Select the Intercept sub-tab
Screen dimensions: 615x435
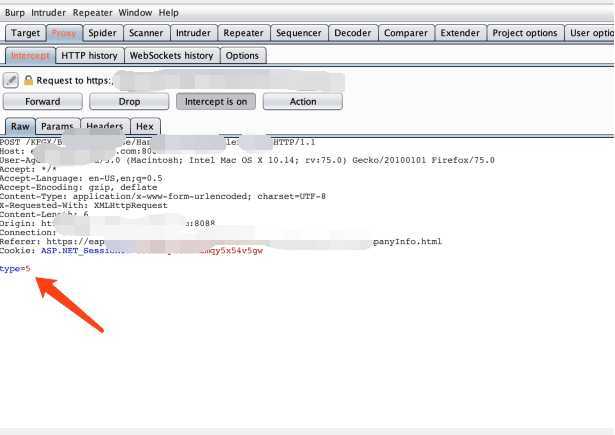(x=30, y=56)
